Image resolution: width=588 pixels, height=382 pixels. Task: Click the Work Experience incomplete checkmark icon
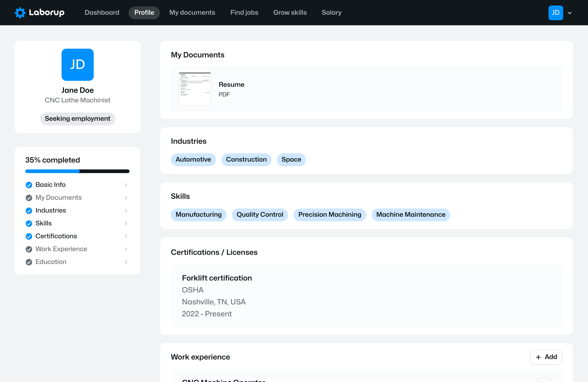(x=29, y=249)
